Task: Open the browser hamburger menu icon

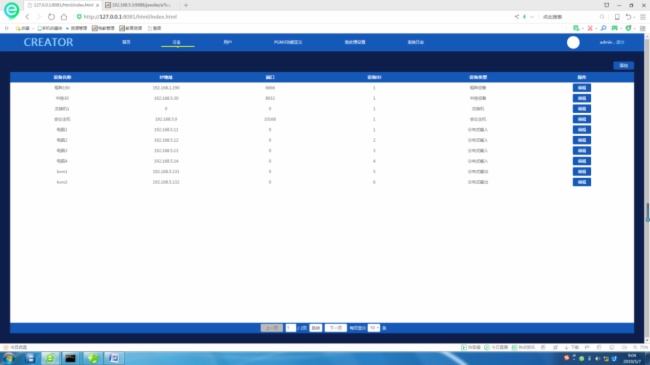Action: [643, 17]
